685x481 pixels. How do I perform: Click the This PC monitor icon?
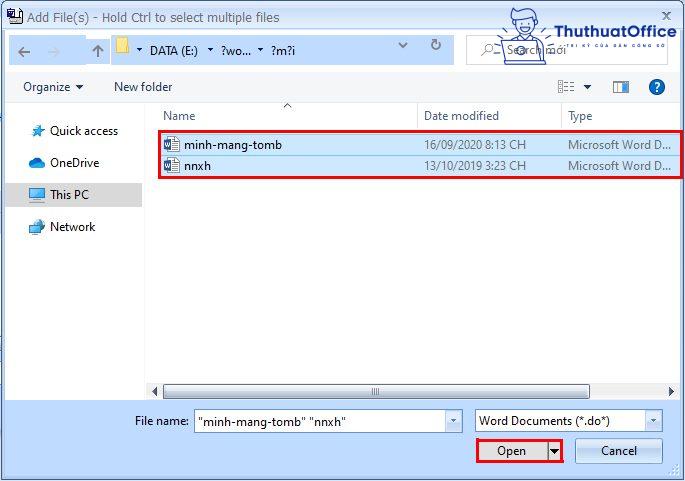point(37,194)
